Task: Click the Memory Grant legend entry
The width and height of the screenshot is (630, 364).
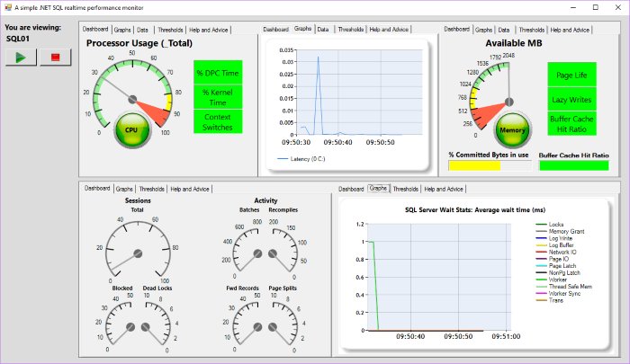Action: pos(560,231)
